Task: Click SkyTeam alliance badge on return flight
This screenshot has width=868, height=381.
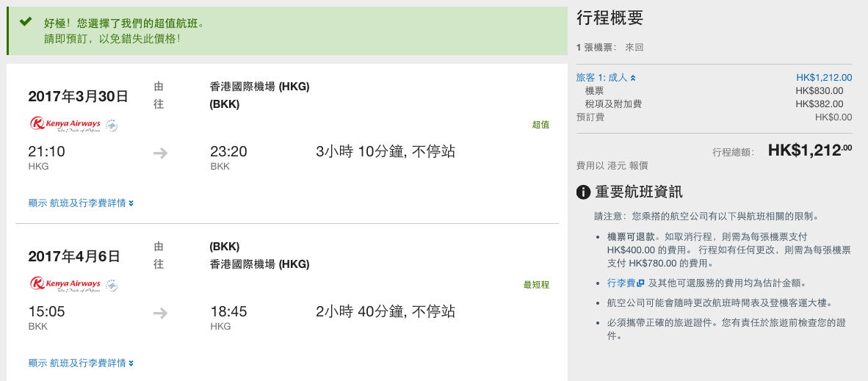Action: click(112, 285)
